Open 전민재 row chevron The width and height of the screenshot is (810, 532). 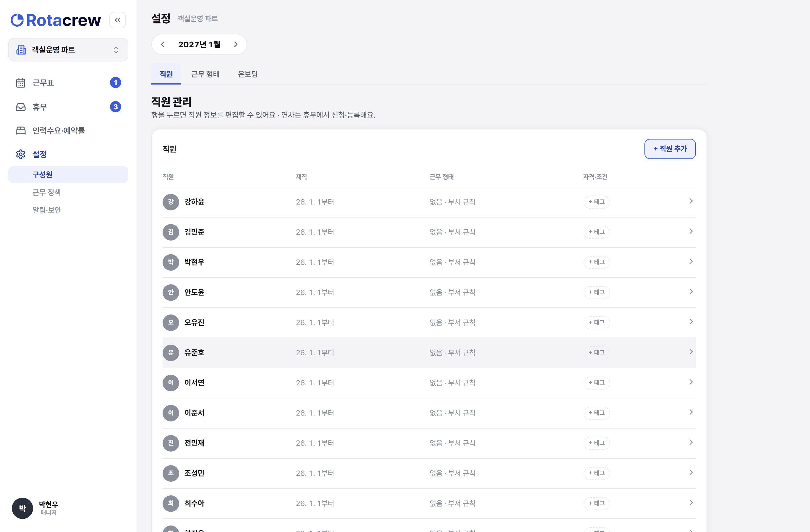tap(691, 442)
